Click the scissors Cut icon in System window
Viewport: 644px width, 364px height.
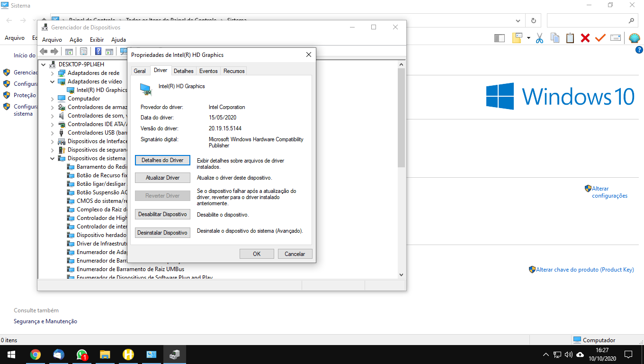coord(539,38)
